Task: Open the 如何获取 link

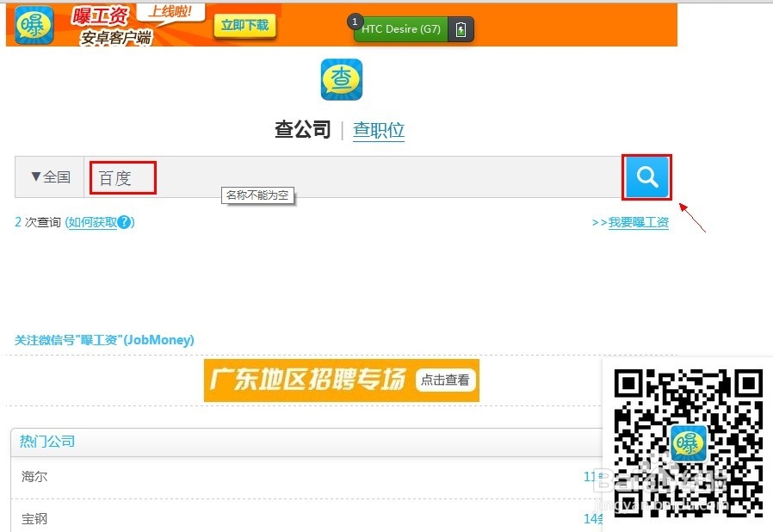Action: (x=92, y=222)
